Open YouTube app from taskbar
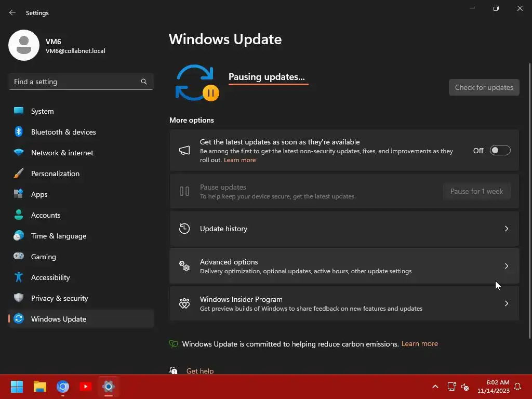The width and height of the screenshot is (532, 399). coord(86,387)
